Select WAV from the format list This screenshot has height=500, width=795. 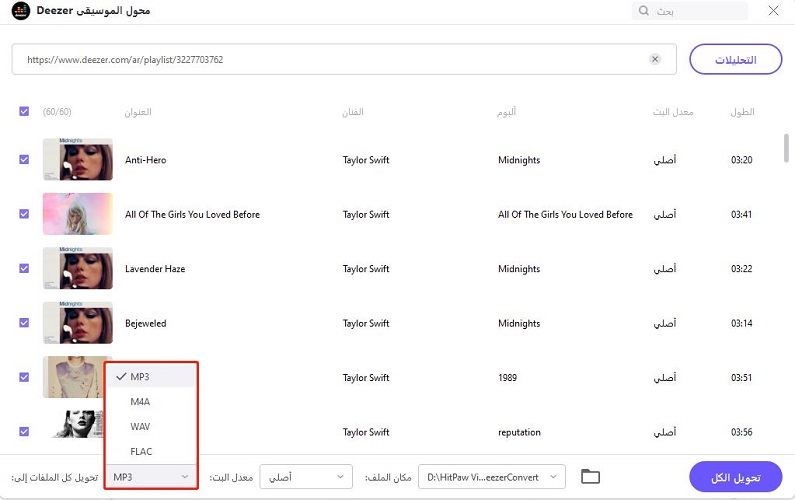point(151,426)
